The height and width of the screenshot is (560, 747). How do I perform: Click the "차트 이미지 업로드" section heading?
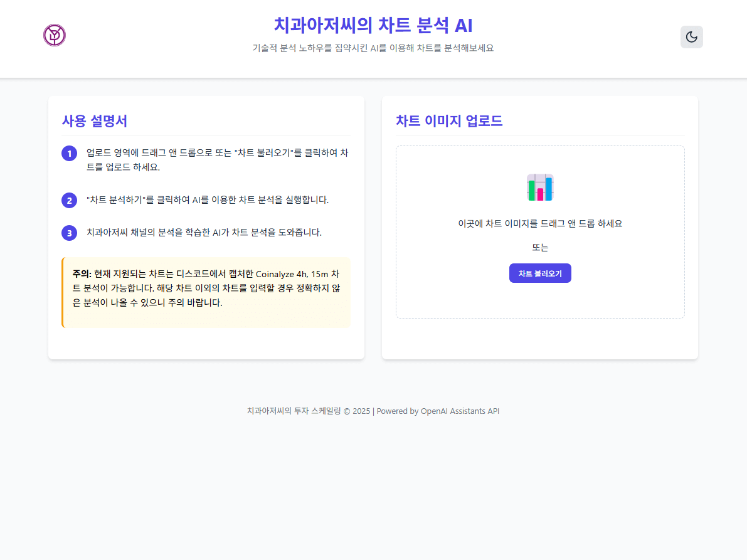(449, 122)
